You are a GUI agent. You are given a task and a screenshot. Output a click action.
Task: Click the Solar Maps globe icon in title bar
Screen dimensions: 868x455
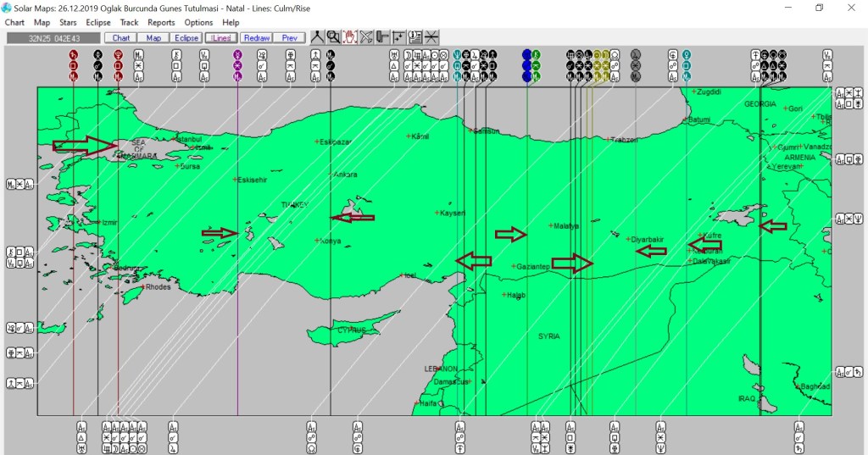[7, 8]
